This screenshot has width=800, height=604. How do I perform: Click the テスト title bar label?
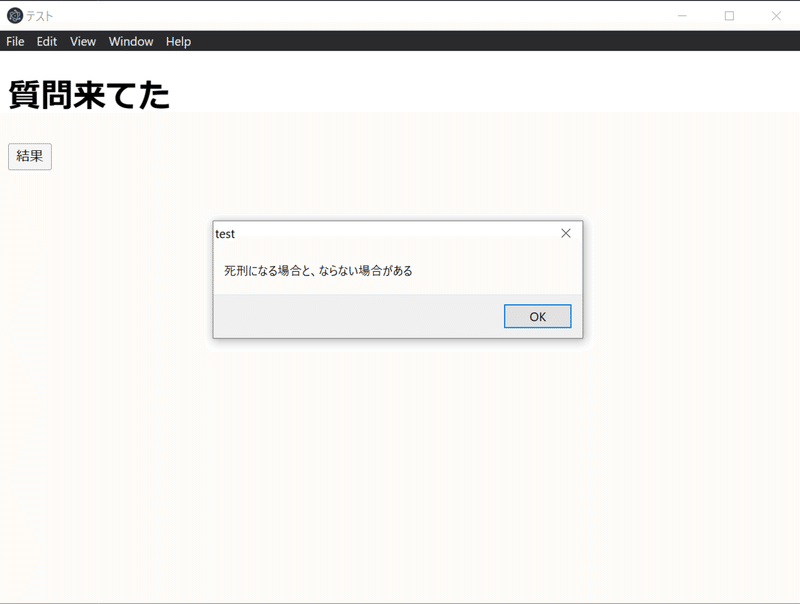(x=41, y=15)
